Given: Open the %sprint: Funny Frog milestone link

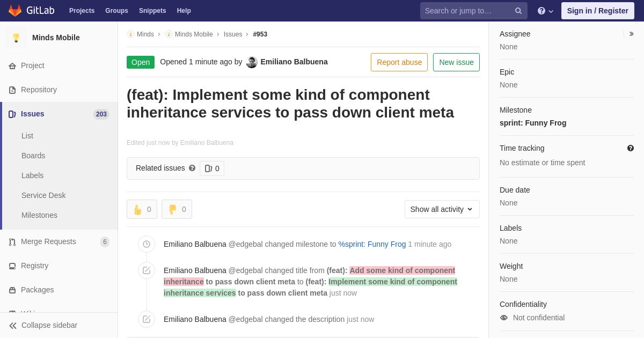Looking at the screenshot, I should point(372,244).
